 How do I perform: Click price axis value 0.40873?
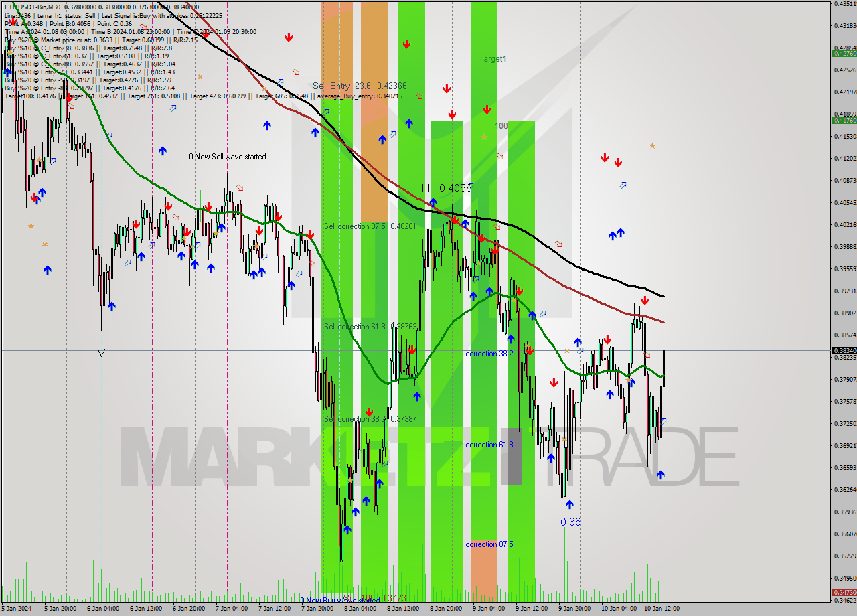tap(845, 181)
